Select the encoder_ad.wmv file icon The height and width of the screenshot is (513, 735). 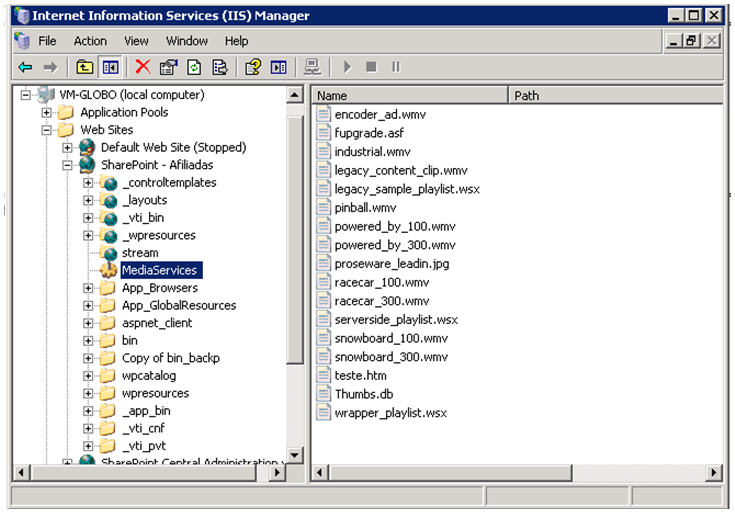323,114
